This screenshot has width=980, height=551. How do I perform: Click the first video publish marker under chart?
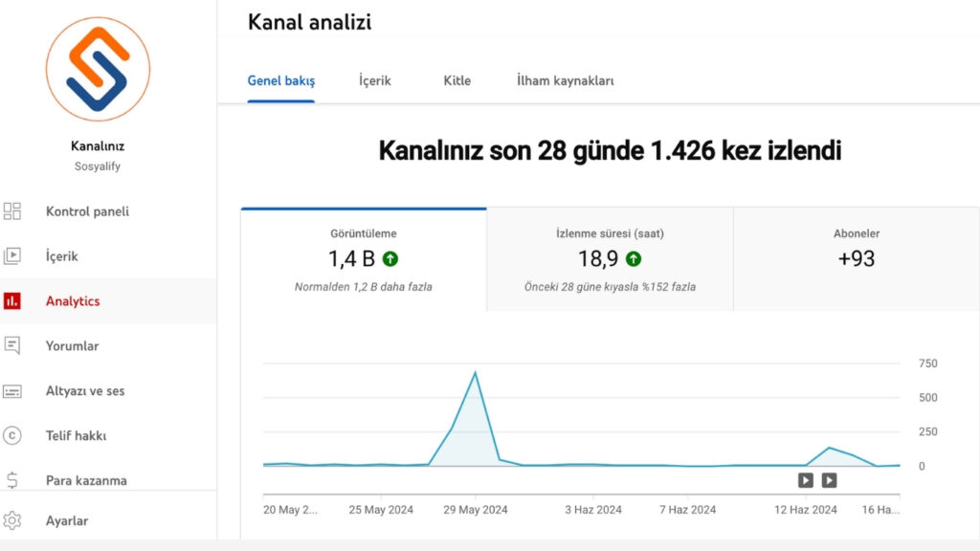[806, 480]
